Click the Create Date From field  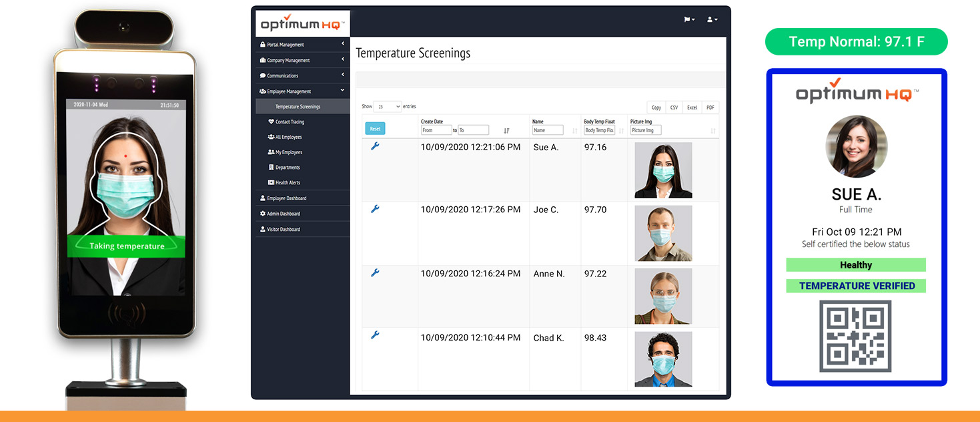pyautogui.click(x=436, y=130)
